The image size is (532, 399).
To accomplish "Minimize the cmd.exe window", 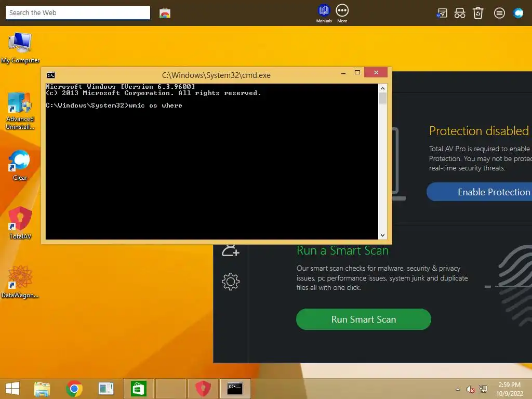I will (x=343, y=73).
